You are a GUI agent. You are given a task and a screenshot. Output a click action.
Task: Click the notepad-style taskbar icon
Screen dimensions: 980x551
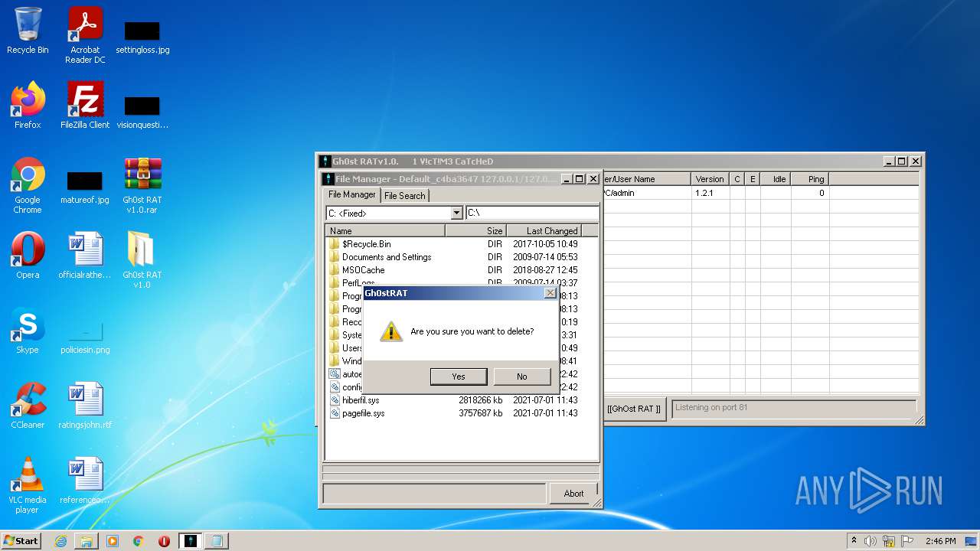(217, 541)
